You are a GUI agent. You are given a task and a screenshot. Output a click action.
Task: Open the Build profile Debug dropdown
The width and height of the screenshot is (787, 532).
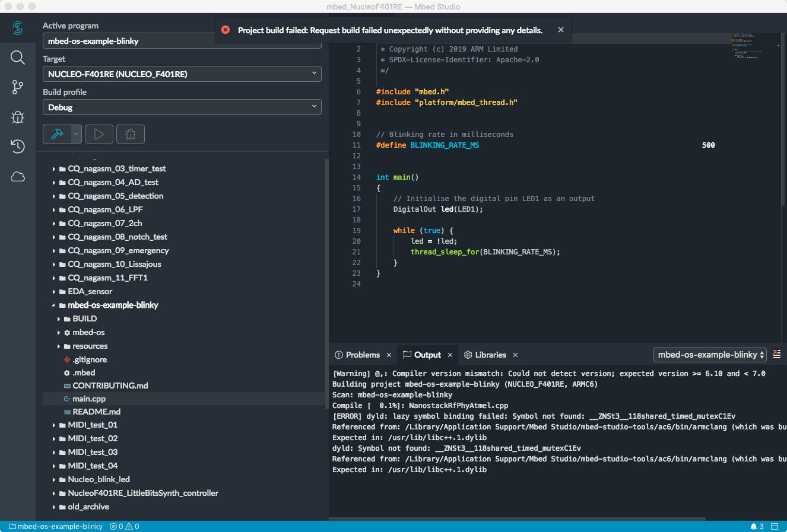click(182, 107)
